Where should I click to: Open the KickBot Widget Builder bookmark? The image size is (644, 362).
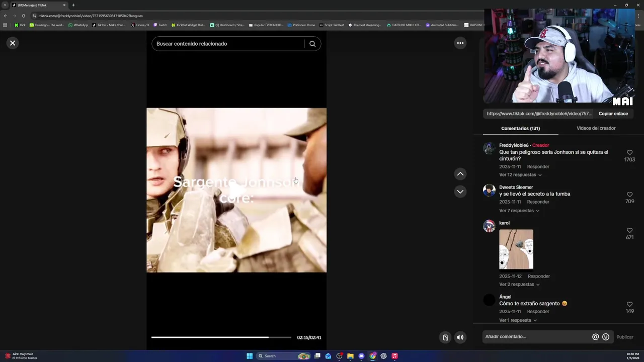point(188,25)
